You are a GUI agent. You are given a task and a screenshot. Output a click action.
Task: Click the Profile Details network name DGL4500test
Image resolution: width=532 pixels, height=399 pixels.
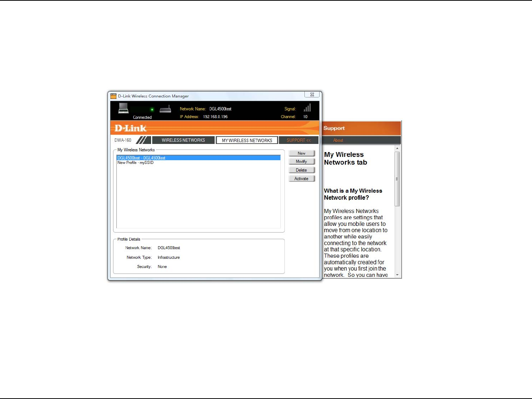(169, 248)
